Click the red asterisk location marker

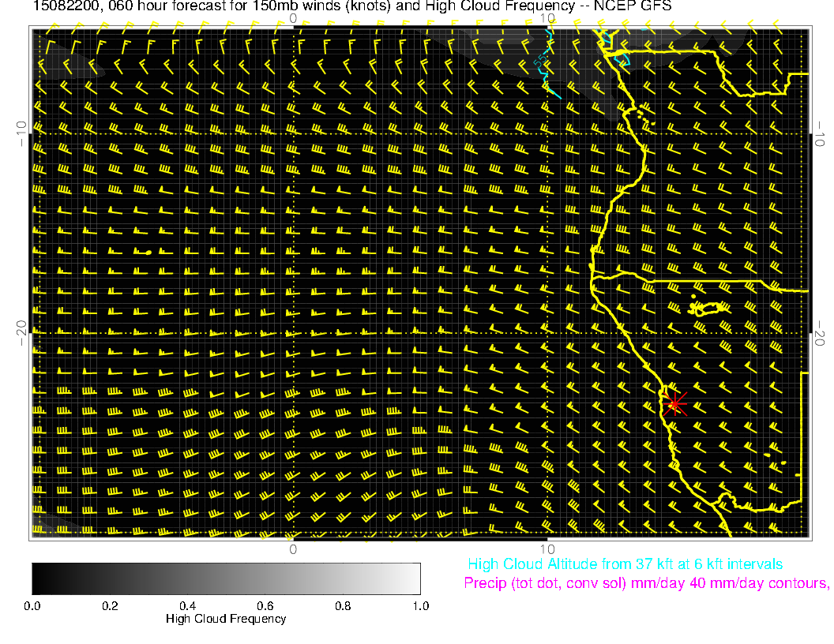pos(674,404)
